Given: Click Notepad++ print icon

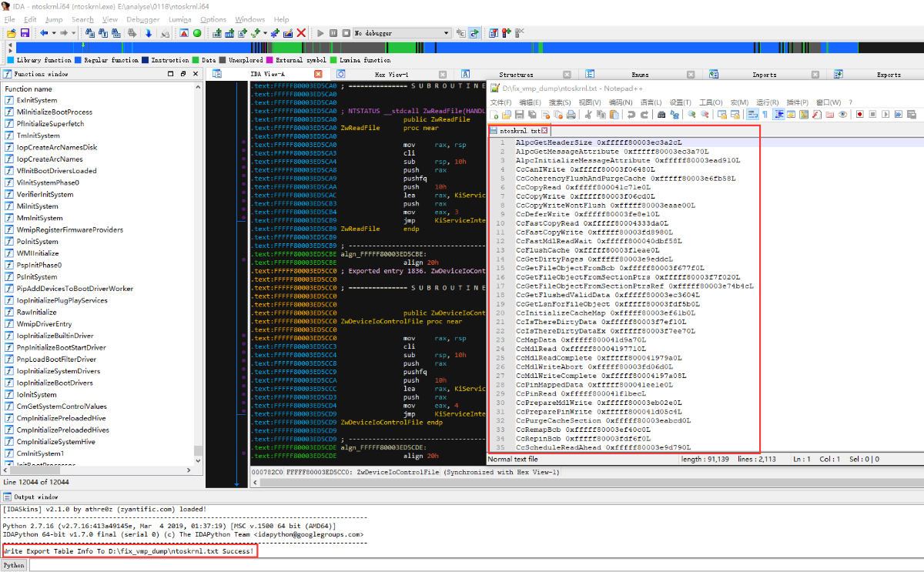Looking at the screenshot, I should click(x=571, y=114).
